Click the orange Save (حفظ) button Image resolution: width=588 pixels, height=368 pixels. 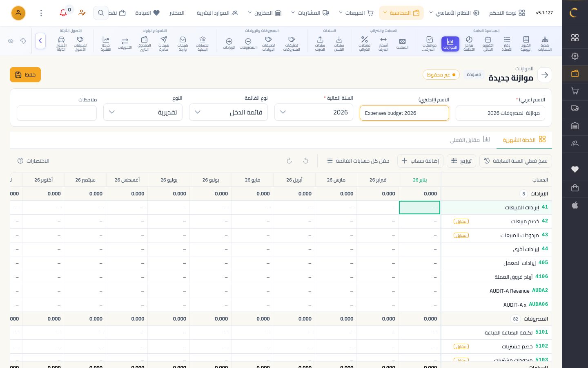[25, 75]
